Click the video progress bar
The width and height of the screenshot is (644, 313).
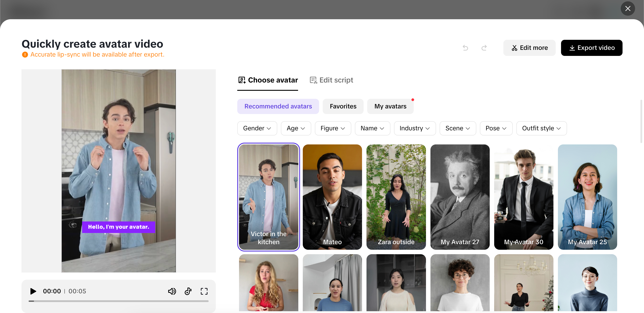point(119,301)
